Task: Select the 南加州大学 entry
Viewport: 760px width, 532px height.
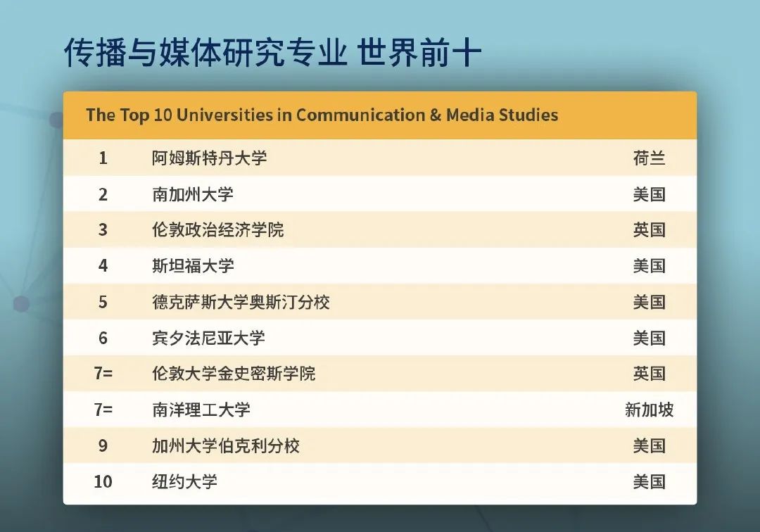Action: (193, 194)
